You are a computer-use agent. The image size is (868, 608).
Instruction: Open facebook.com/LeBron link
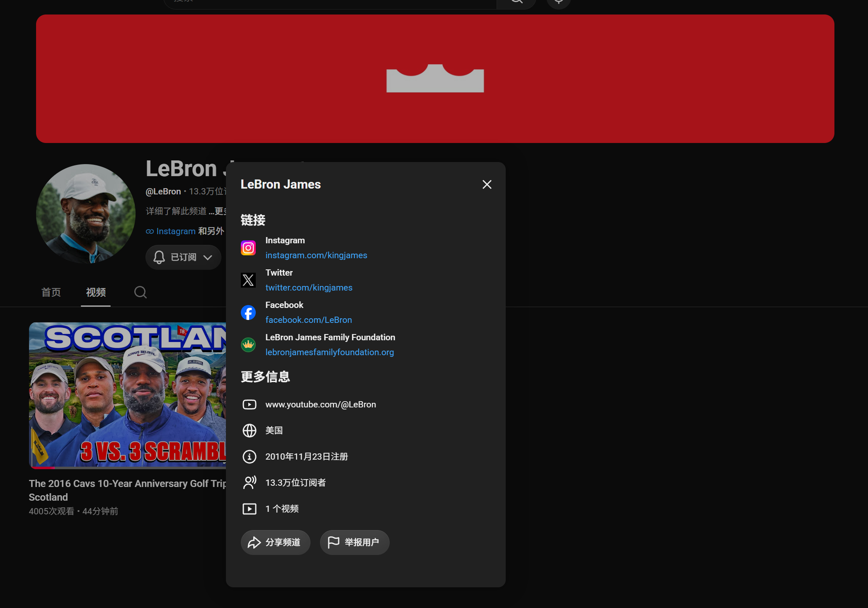click(308, 320)
